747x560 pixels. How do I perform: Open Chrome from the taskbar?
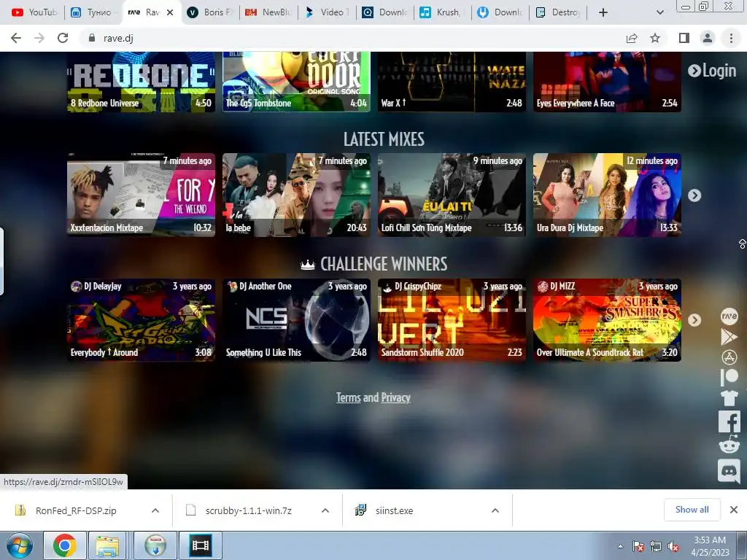65,545
